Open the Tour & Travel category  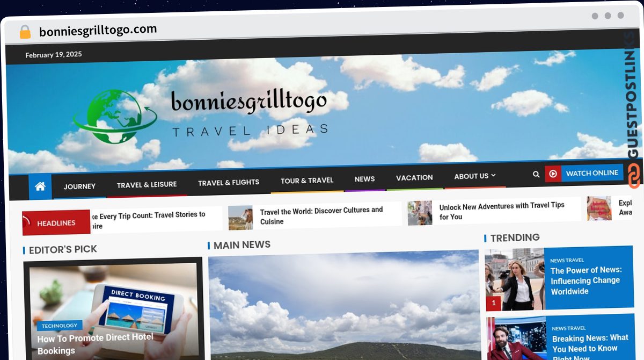(307, 181)
